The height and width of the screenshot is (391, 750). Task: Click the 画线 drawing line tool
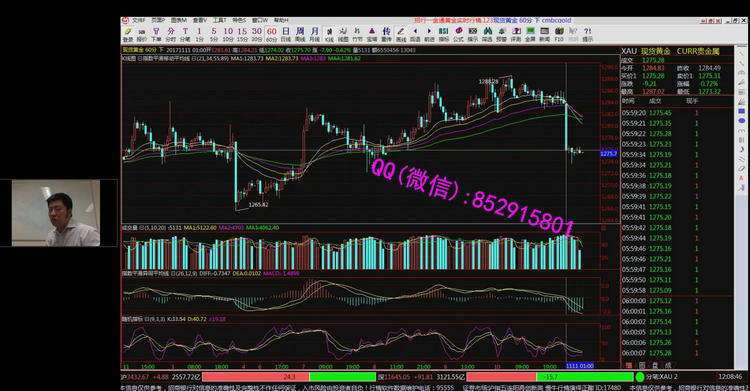pyautogui.click(x=401, y=34)
